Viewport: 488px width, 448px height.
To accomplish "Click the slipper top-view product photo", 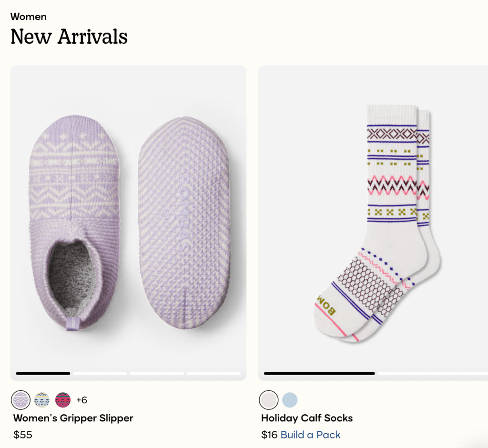I will coord(74,222).
